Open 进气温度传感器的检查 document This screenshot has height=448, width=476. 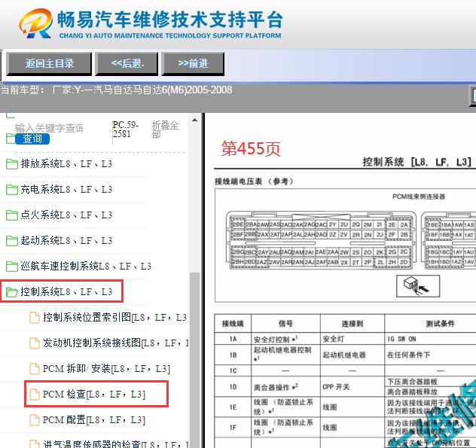tap(116, 444)
